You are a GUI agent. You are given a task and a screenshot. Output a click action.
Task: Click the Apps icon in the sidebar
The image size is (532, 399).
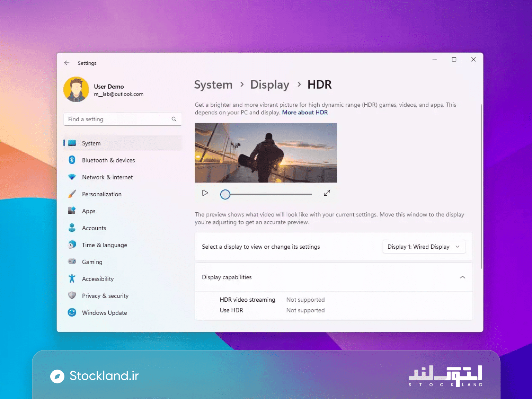click(x=72, y=211)
